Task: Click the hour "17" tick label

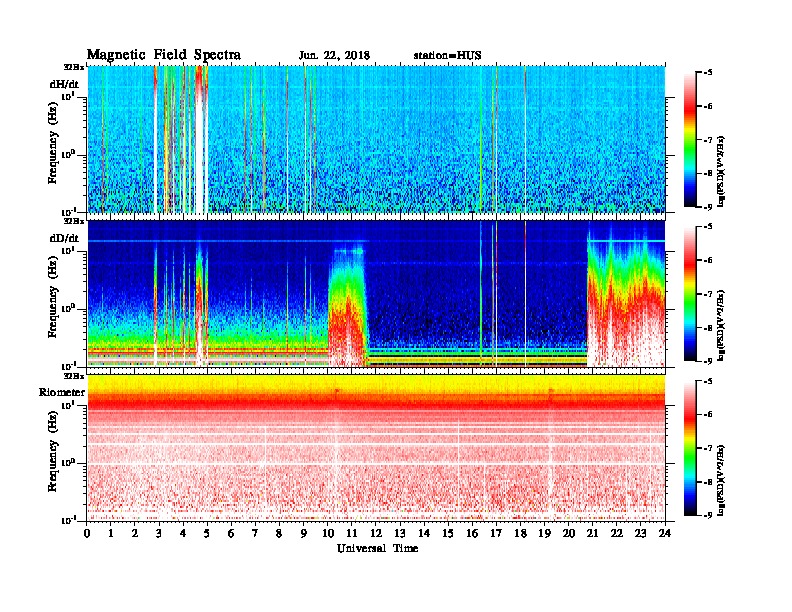Action: (497, 533)
